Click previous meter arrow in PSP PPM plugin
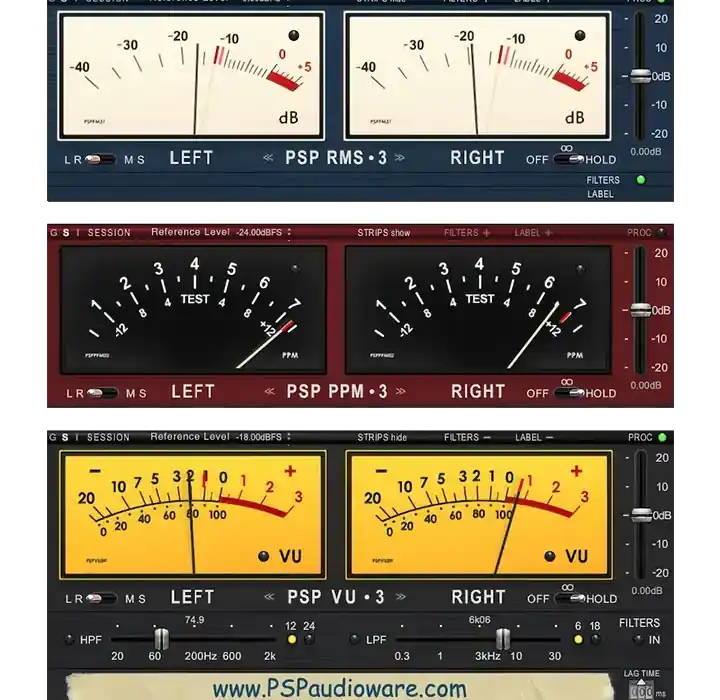720x700 pixels. click(270, 392)
